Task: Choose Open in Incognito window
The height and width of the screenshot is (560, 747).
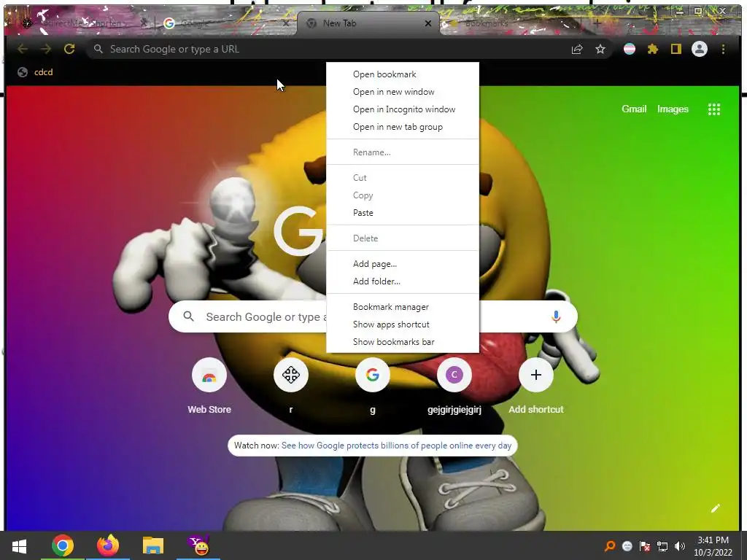Action: point(403,109)
